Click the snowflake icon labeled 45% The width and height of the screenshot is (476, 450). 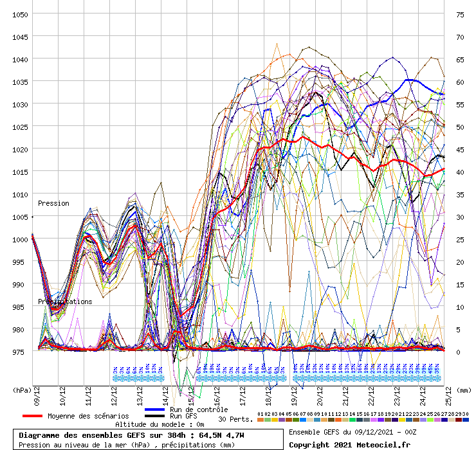[430, 379]
